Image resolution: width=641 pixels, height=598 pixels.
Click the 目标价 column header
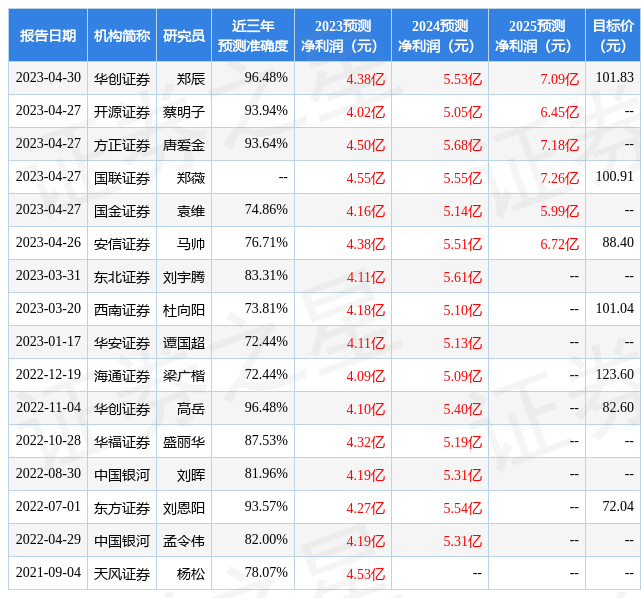pyautogui.click(x=613, y=36)
